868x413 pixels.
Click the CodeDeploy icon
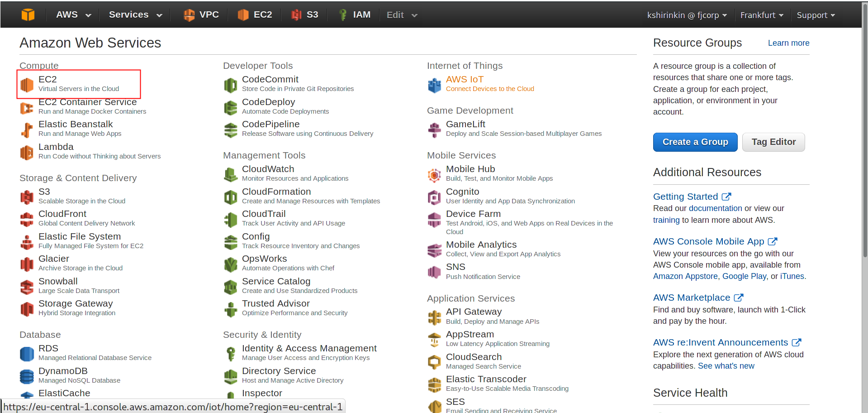click(231, 108)
